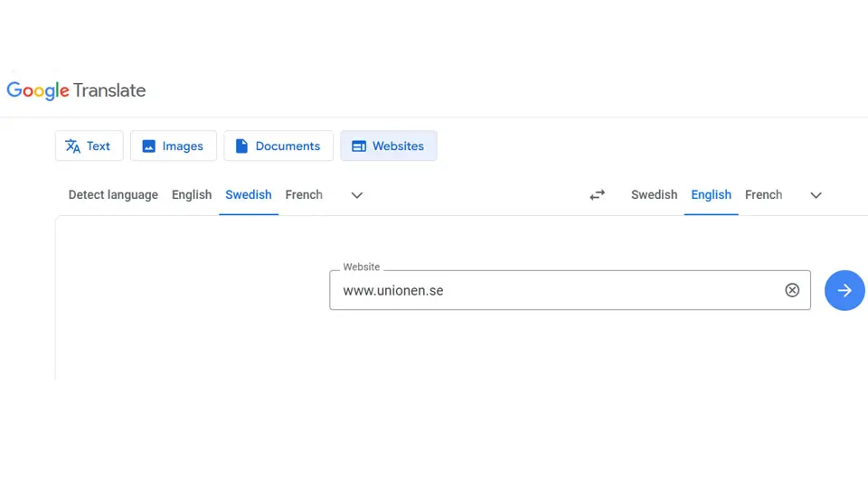Image resolution: width=868 pixels, height=488 pixels.
Task: Set source language to French
Action: tap(304, 195)
